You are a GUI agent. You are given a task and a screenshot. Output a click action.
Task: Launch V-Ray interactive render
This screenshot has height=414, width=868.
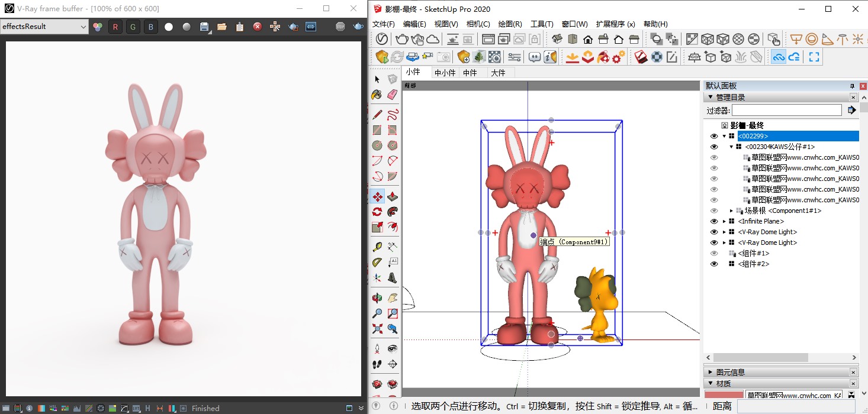point(417,39)
